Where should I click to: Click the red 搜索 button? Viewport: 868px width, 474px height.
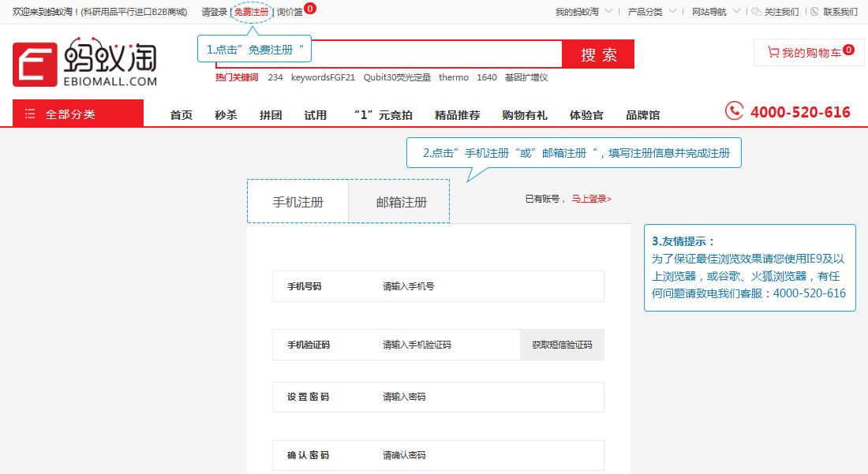point(598,54)
